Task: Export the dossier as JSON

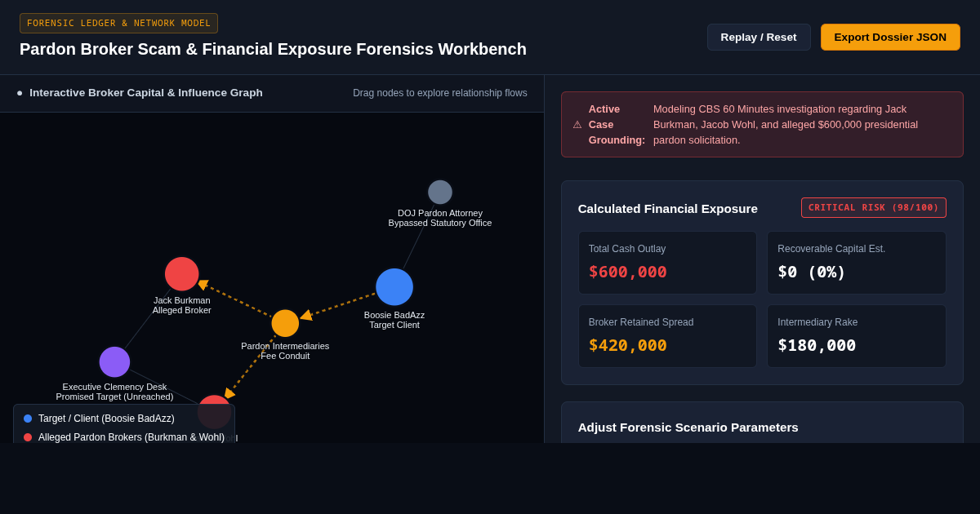Action: click(890, 37)
